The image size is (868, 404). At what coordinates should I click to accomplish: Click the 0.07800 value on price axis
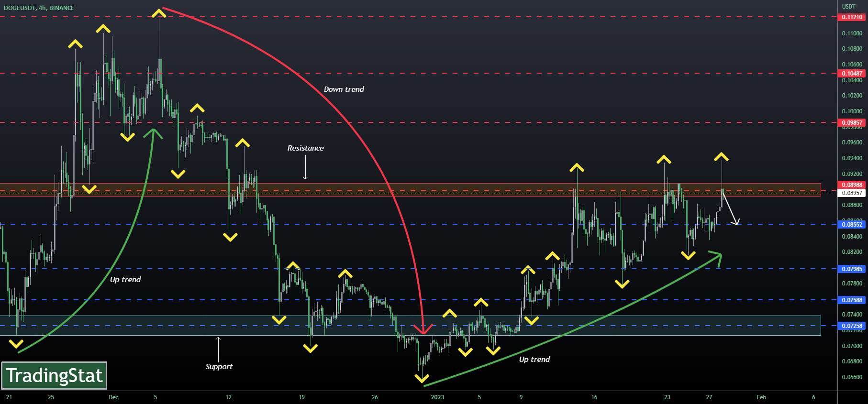(852, 284)
